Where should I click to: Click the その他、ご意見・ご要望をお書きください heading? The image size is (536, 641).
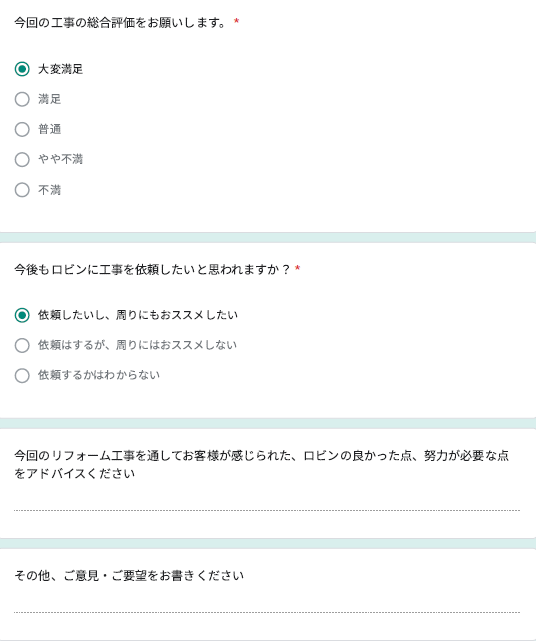click(x=129, y=576)
